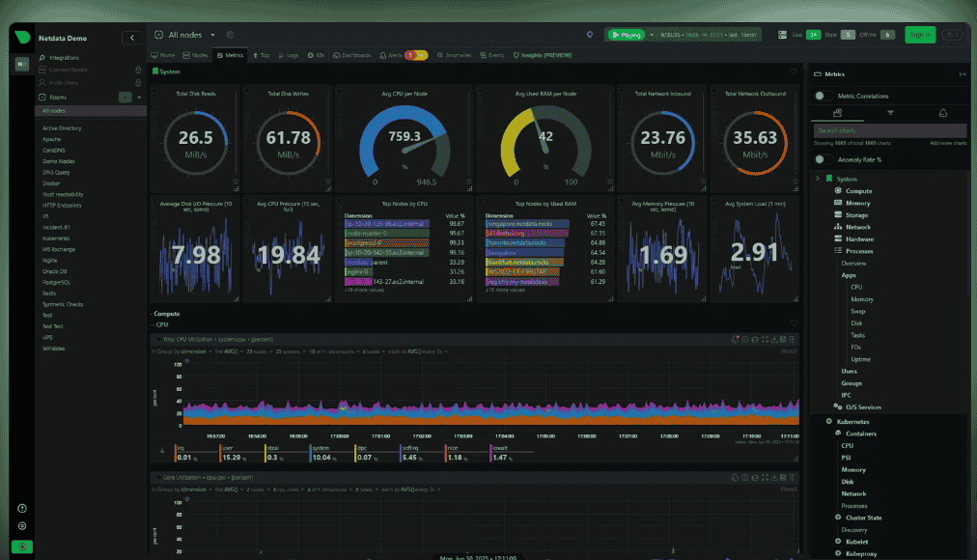The width and height of the screenshot is (977, 560).
Task: Add a room with the plus button
Action: tap(126, 98)
